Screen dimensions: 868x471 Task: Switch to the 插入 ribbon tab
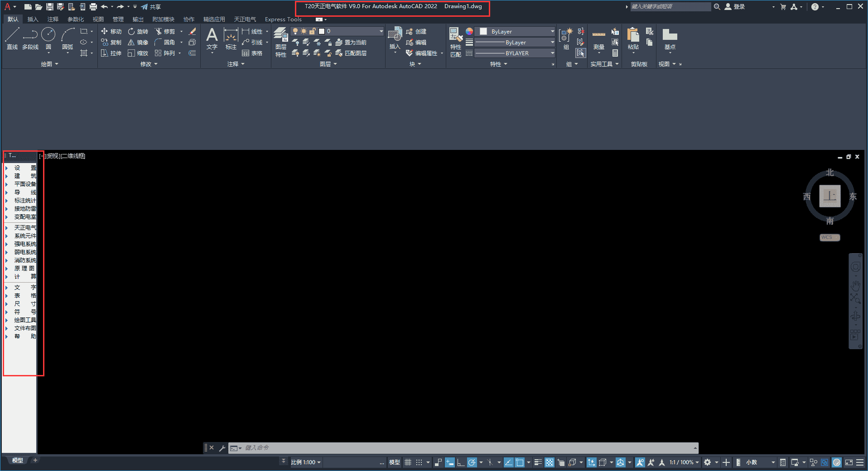[33, 19]
